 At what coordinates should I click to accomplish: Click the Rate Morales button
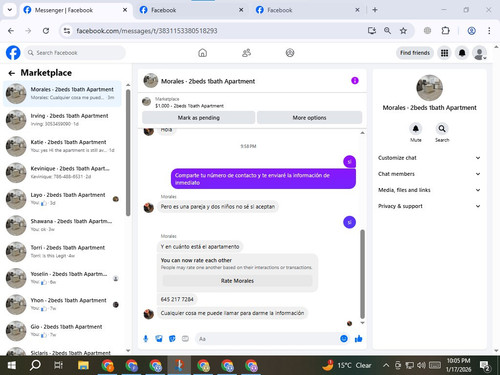[x=237, y=281]
